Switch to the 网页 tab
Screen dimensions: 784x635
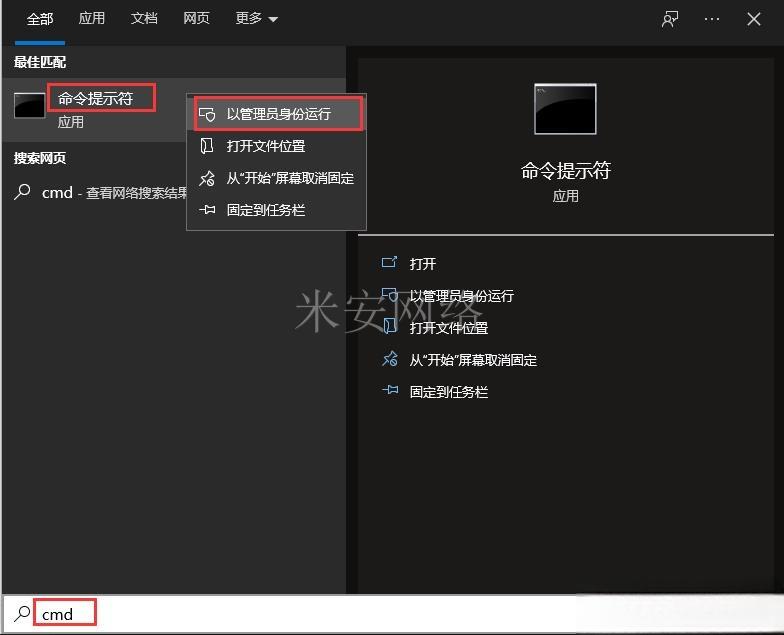pyautogui.click(x=196, y=19)
